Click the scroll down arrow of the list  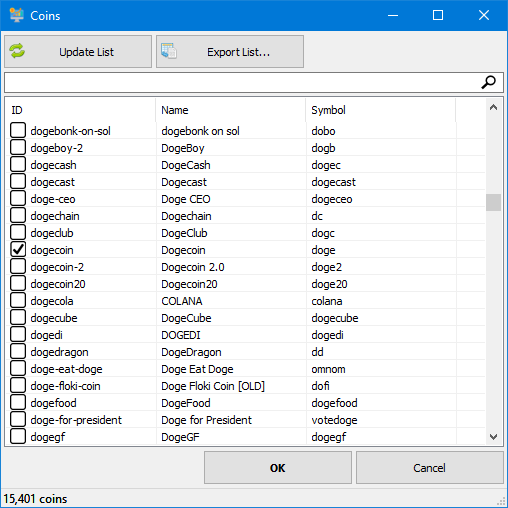click(x=494, y=436)
